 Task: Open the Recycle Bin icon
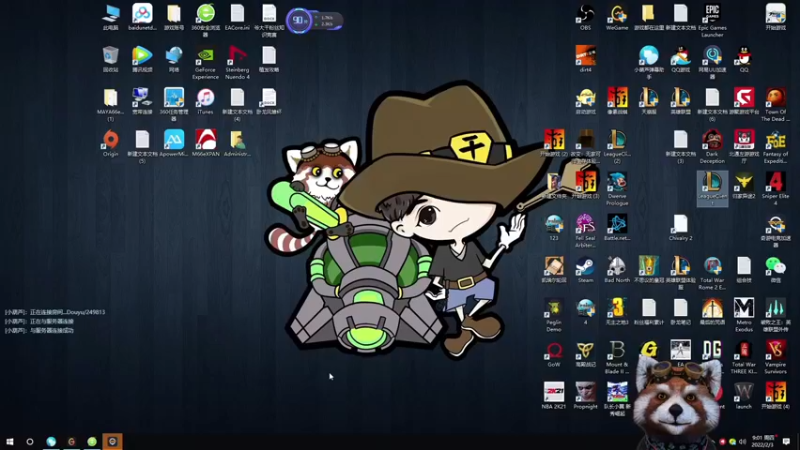(x=110, y=59)
